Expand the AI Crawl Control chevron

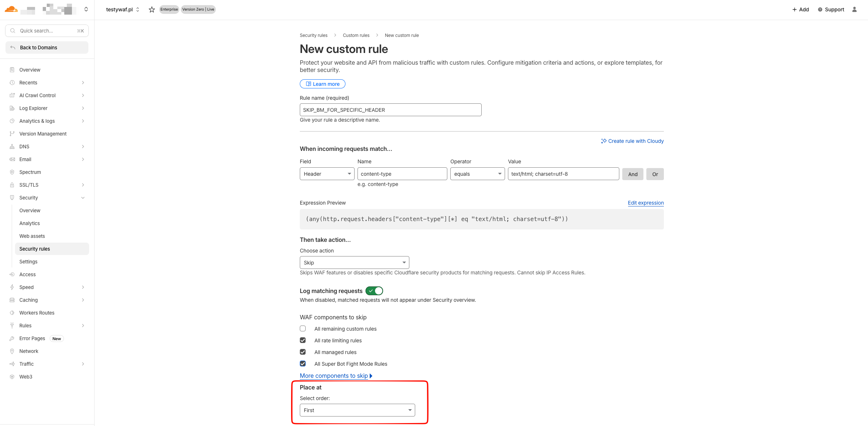pos(83,95)
